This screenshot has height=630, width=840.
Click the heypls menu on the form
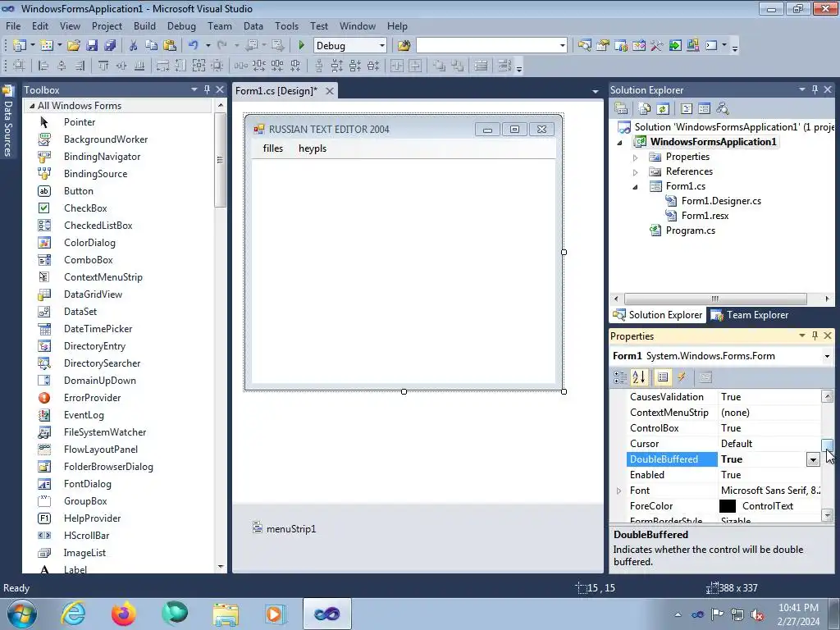[x=313, y=148]
